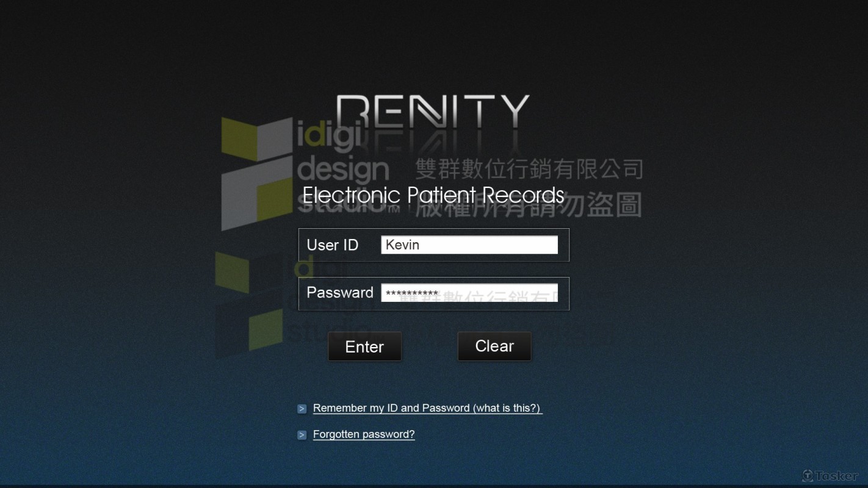This screenshot has width=868, height=488.
Task: Click the 雙群數位行銷有限公司 watermark text
Action: pos(529,169)
